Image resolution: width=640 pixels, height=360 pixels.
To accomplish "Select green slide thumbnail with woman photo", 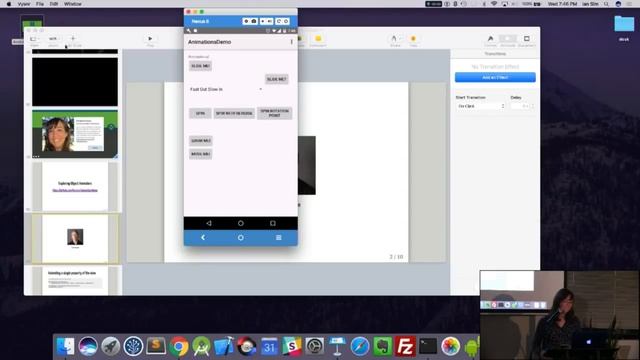I will 75,134.
